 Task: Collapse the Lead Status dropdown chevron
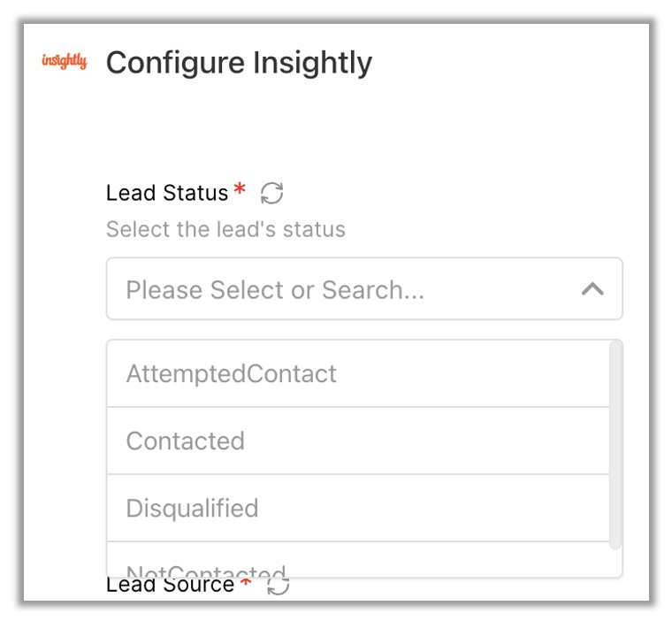(x=592, y=289)
